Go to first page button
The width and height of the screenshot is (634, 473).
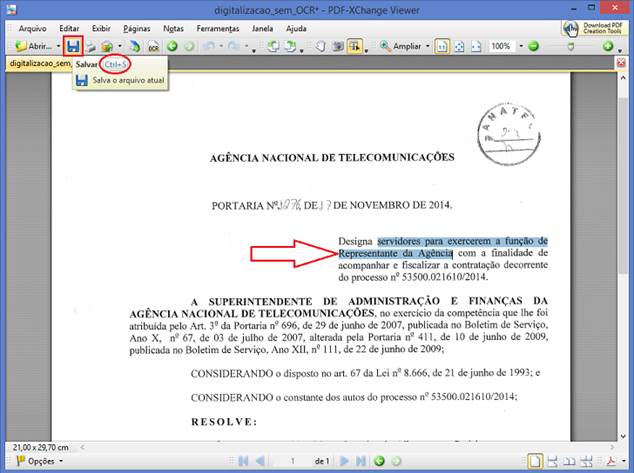(x=243, y=461)
